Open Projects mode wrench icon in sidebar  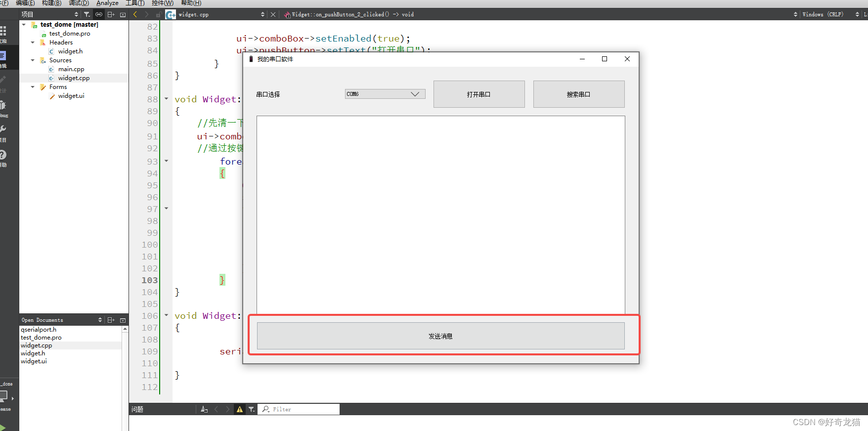click(x=3, y=129)
